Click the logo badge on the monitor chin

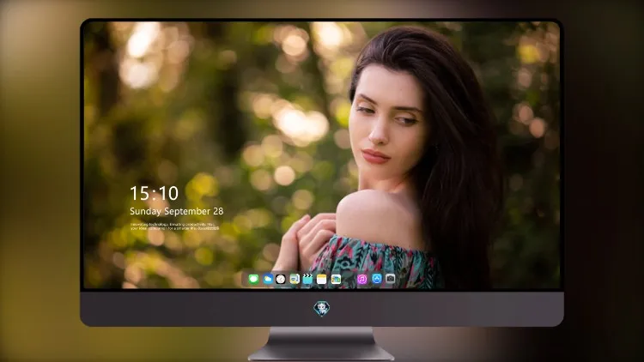(x=322, y=309)
